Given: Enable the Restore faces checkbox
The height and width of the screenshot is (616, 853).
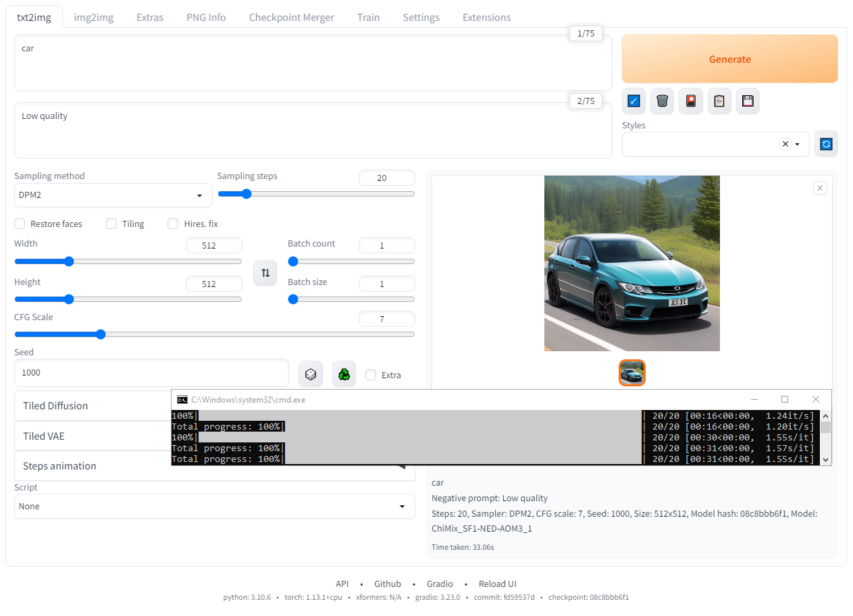Looking at the screenshot, I should pos(20,224).
